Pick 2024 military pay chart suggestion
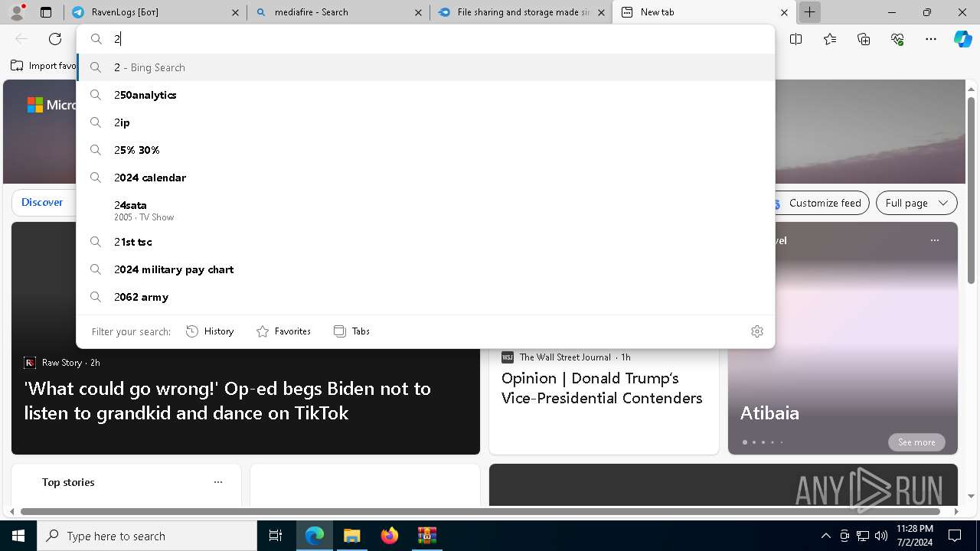 [x=426, y=269]
